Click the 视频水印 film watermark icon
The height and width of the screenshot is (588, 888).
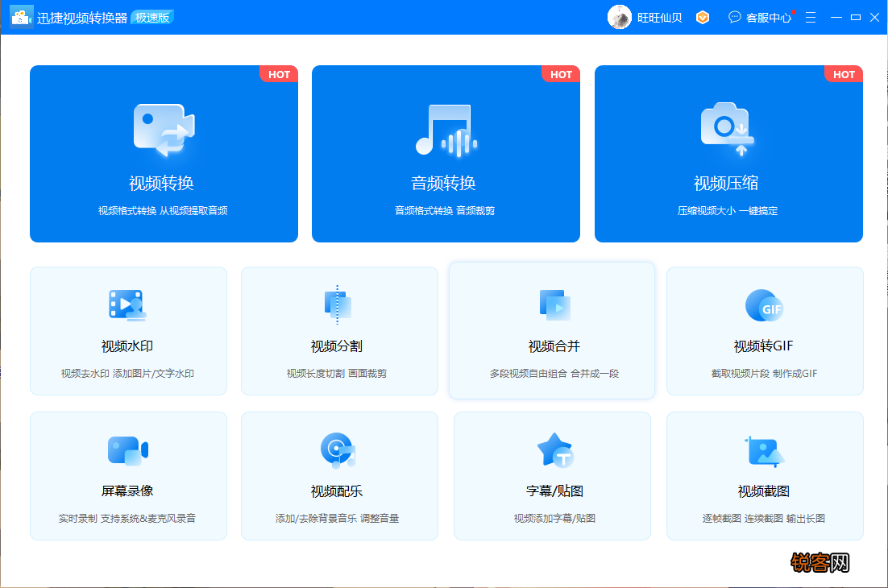(127, 305)
